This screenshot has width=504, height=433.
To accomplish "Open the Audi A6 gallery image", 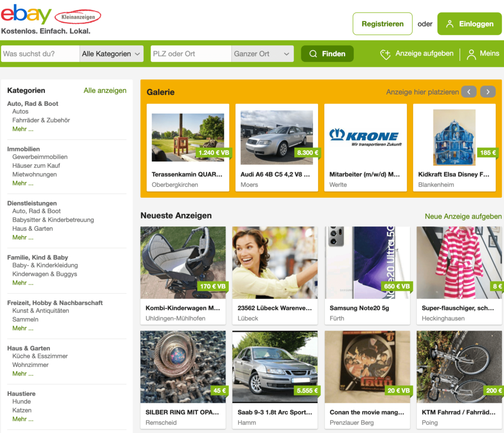I will click(x=277, y=137).
